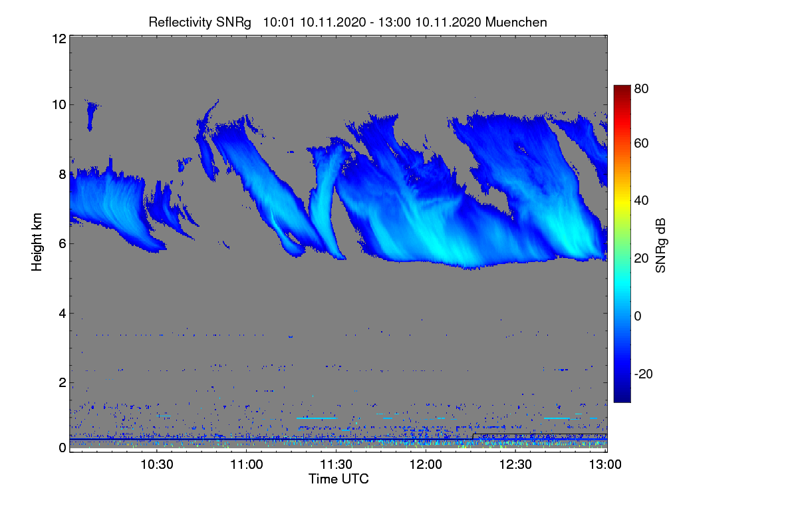Click the plot title 'Reflectivity SNRg'
798x532 pixels.
[x=199, y=22]
